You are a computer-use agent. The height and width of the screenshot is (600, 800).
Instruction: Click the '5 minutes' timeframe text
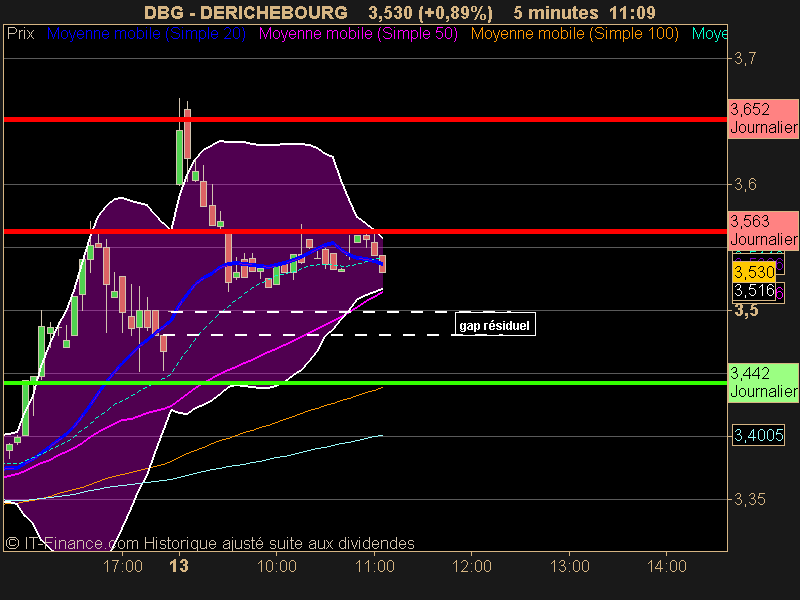[556, 12]
